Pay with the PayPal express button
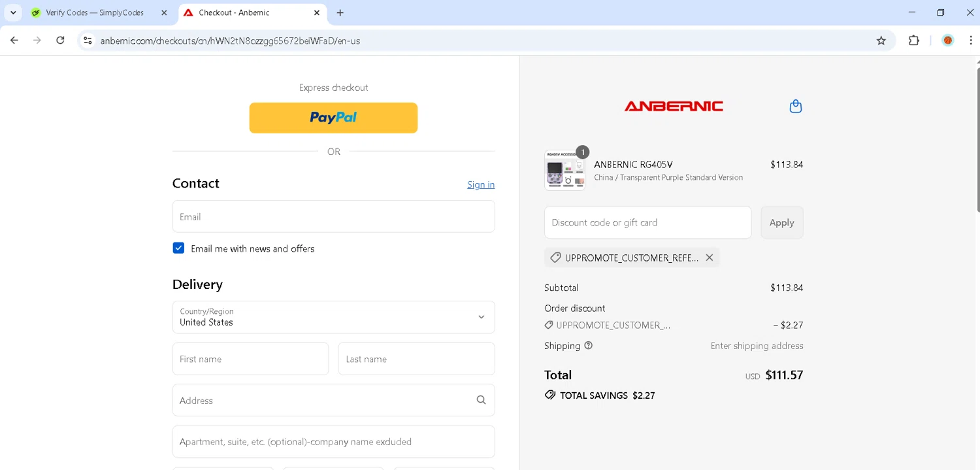The image size is (980, 470). click(x=333, y=118)
